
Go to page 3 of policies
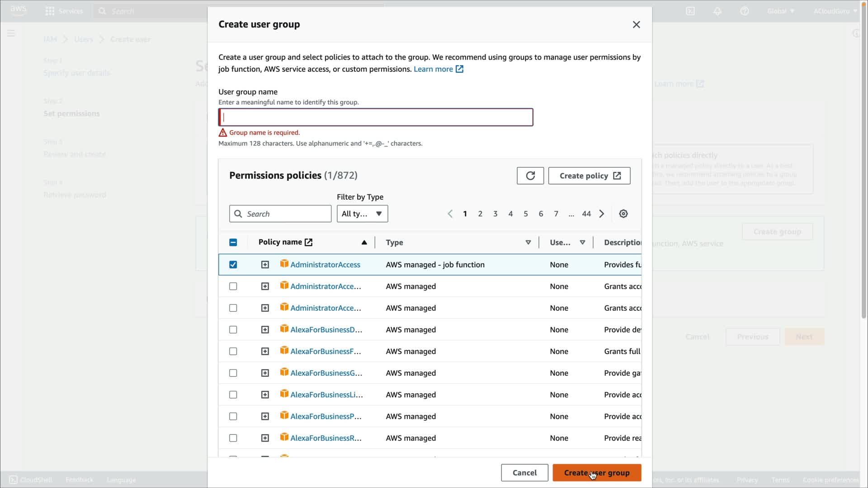[x=495, y=214]
